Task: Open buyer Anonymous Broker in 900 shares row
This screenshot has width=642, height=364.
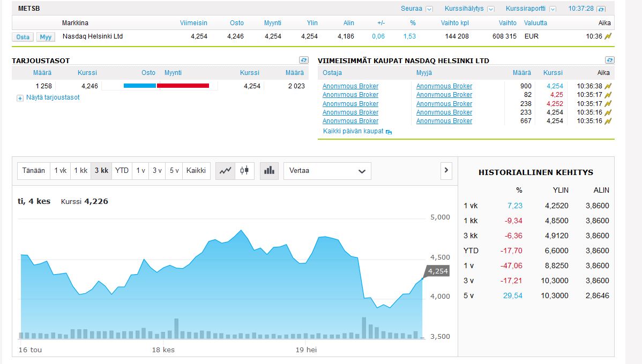Action: (350, 86)
